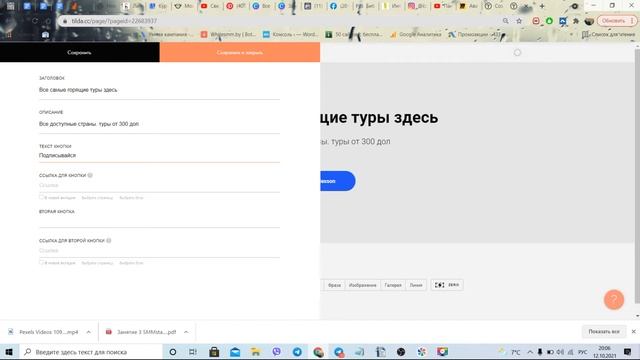The height and width of the screenshot is (360, 640).
Task: Select the Галерея block category
Action: (x=393, y=285)
